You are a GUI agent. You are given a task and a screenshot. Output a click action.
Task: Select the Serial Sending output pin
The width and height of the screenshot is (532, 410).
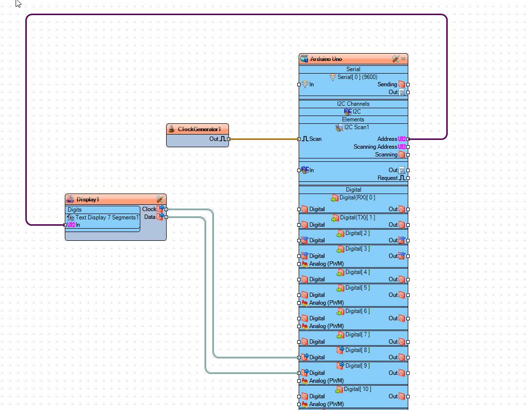408,84
